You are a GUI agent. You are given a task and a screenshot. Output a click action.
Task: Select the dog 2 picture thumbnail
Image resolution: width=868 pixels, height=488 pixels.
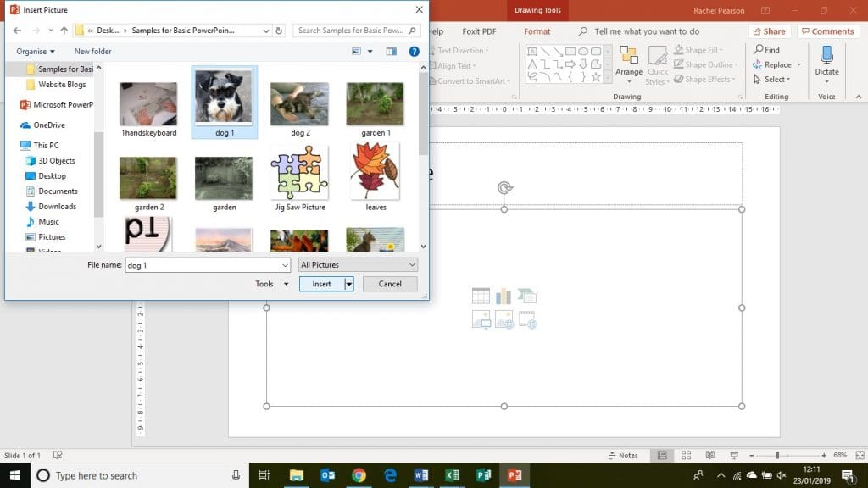[299, 102]
